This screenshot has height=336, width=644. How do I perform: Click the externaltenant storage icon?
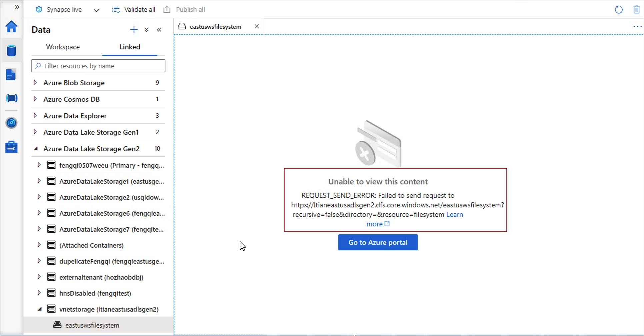pos(51,277)
